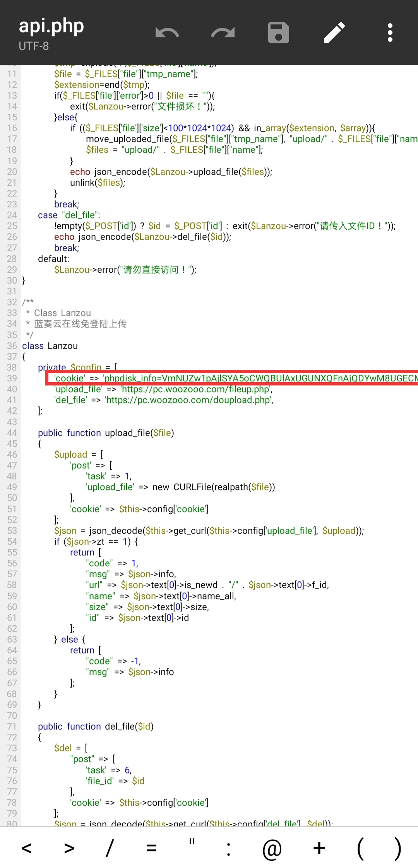This screenshot has width=418, height=868.
Task: Place cursor on highlighted cookie line
Action: pos(232,378)
